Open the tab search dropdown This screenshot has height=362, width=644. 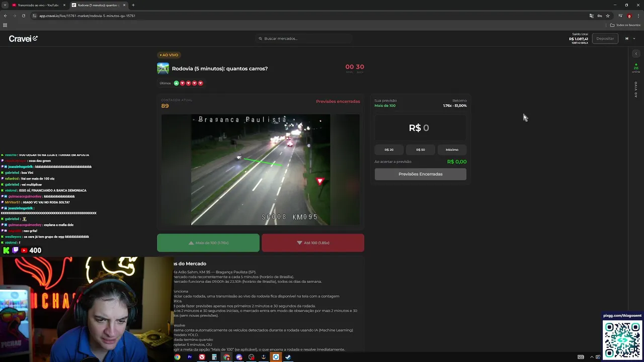5,5
